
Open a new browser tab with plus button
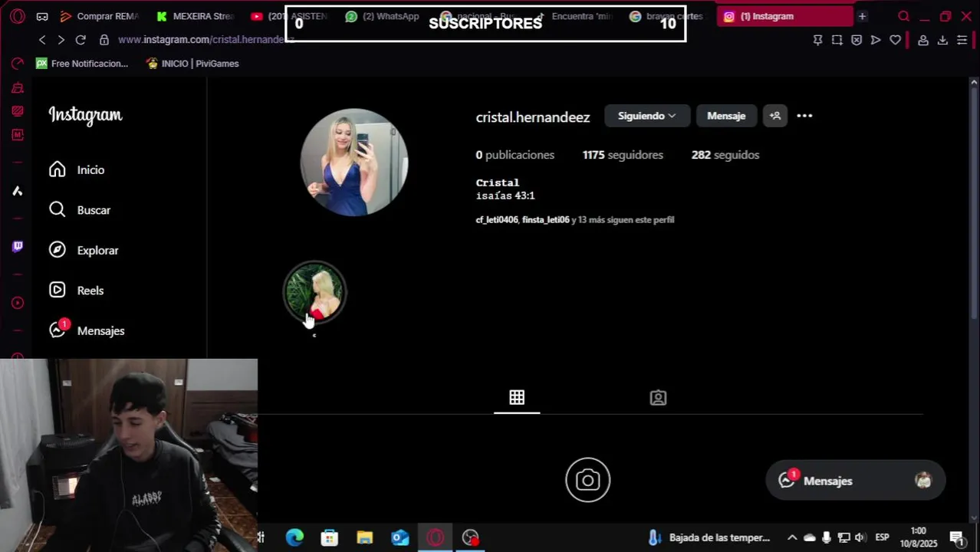(862, 16)
